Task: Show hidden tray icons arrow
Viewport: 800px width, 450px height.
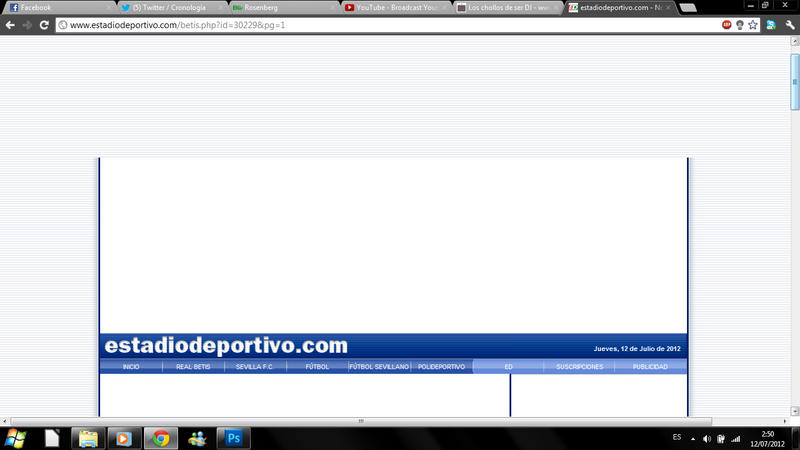Action: (693, 439)
